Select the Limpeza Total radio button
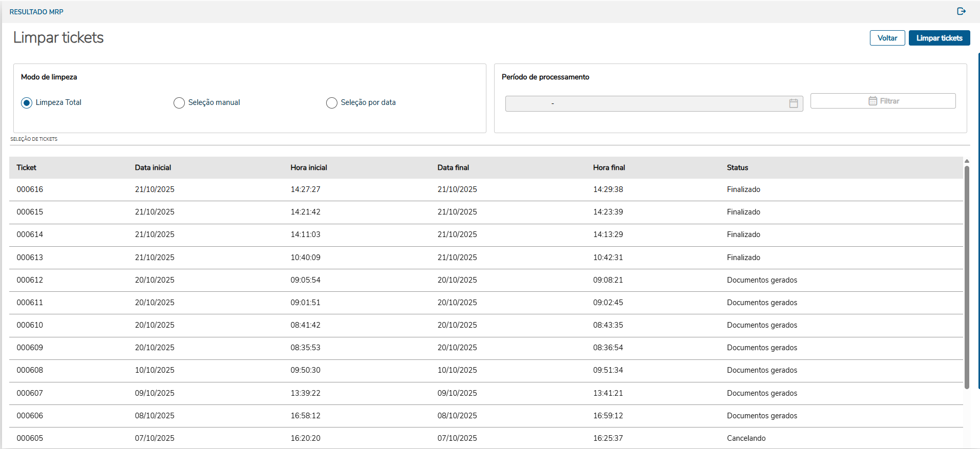 (x=27, y=103)
